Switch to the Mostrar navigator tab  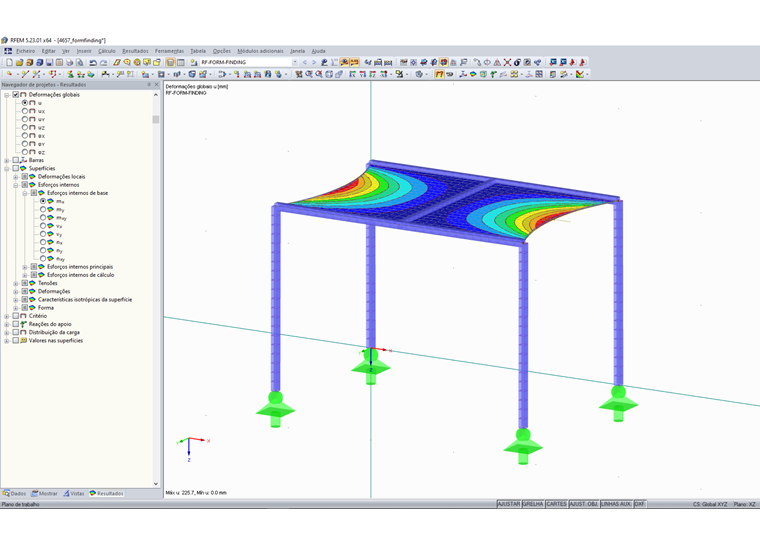coord(44,493)
